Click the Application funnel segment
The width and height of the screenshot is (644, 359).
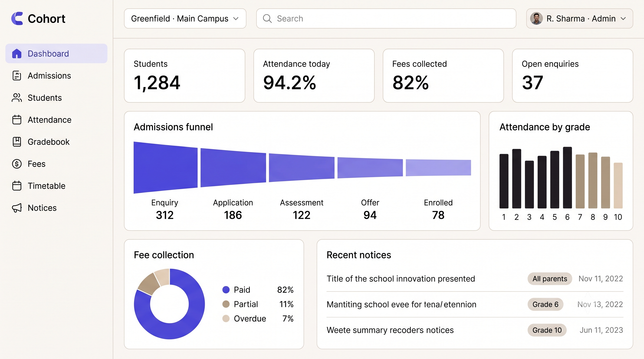(x=233, y=168)
